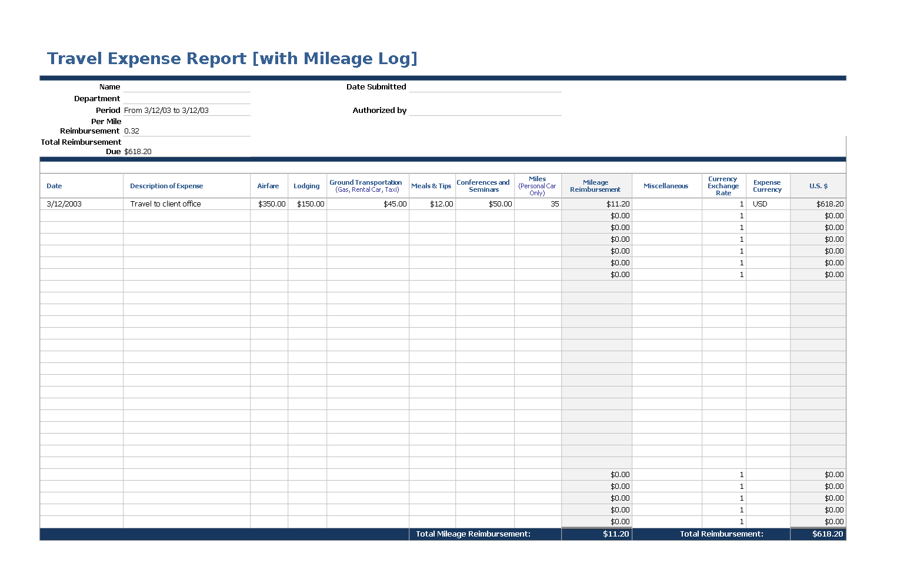
Task: Click the Total Reimbursement Due label
Action: click(81, 146)
